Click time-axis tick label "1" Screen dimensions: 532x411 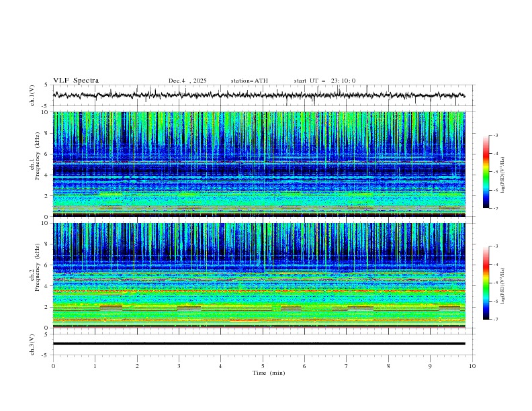pos(95,366)
